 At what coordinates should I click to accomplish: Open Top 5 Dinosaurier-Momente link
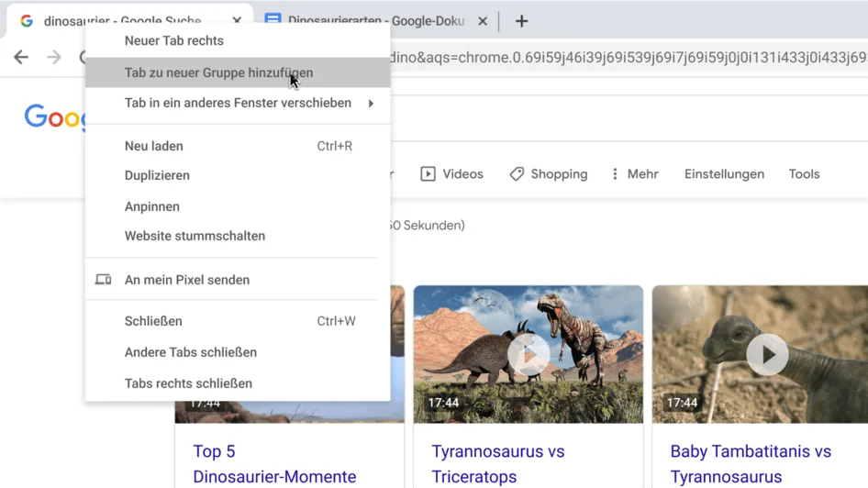coord(274,464)
